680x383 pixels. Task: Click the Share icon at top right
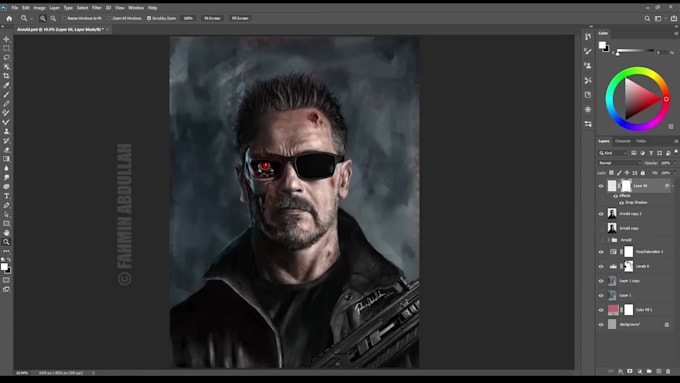coord(674,18)
